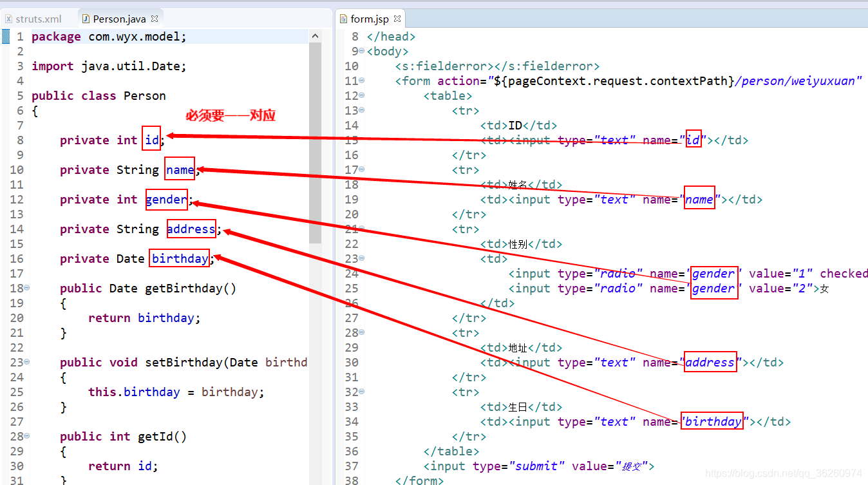Click the form.jsp file icon
Screen dimensions: 868x485
pos(344,19)
